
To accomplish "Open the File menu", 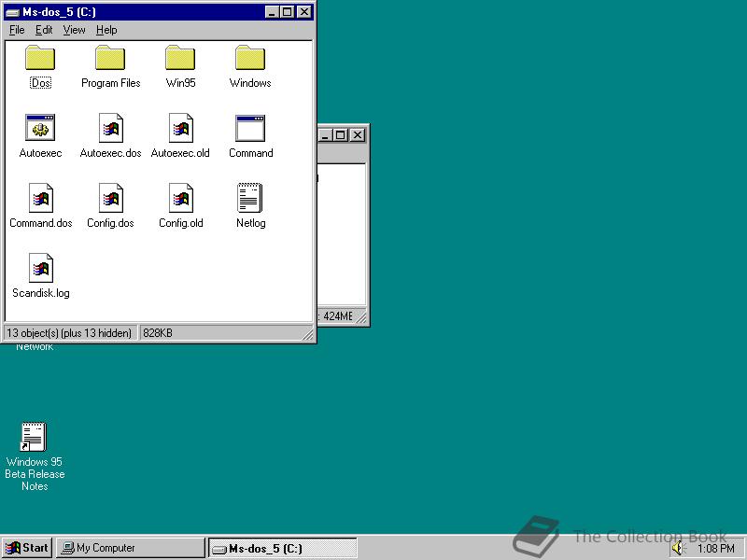I will tap(17, 30).
